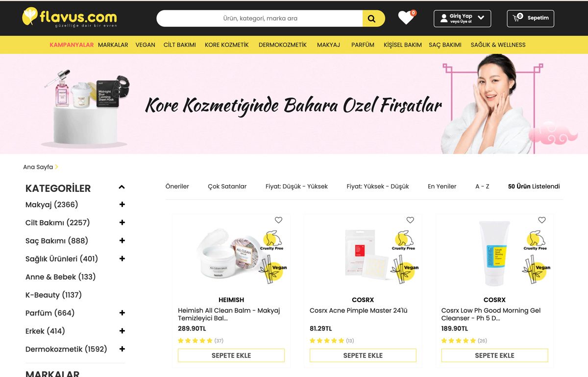Expand the Parfüm category plus icon
Screen dimensions: 588x377
(122, 313)
